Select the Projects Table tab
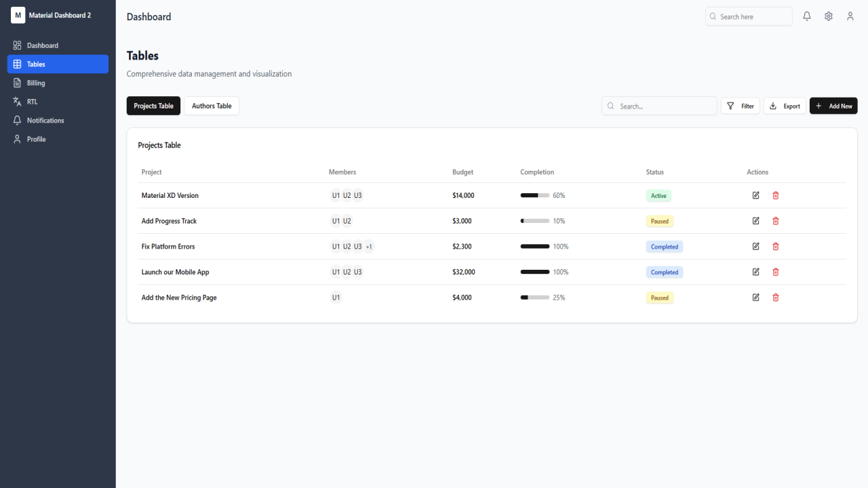The width and height of the screenshot is (868, 488). [154, 106]
